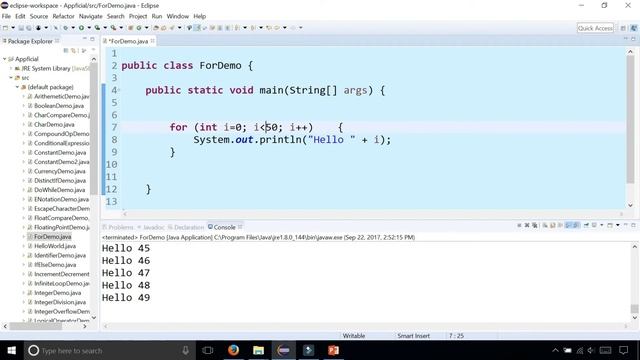Toggle Scroll Lock in Console toolbar

552,225
